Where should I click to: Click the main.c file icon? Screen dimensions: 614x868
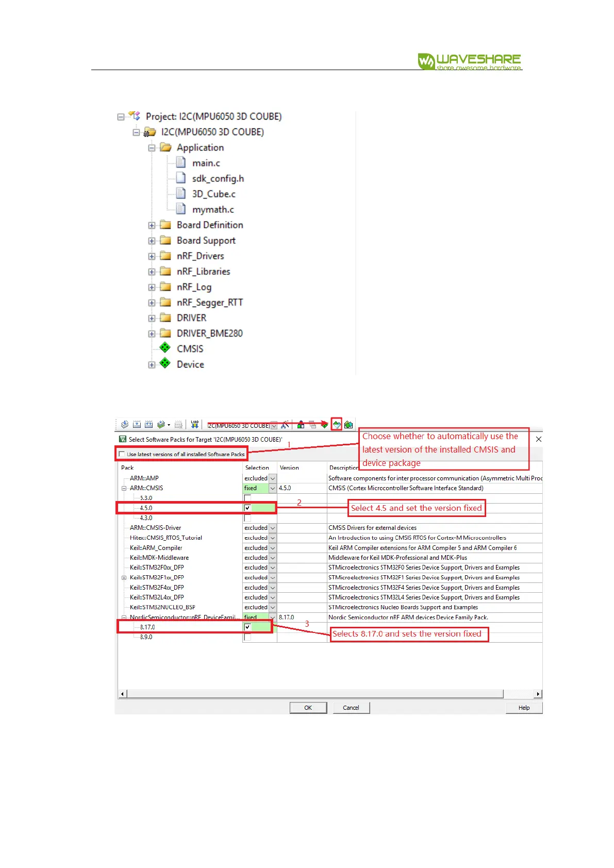181,163
